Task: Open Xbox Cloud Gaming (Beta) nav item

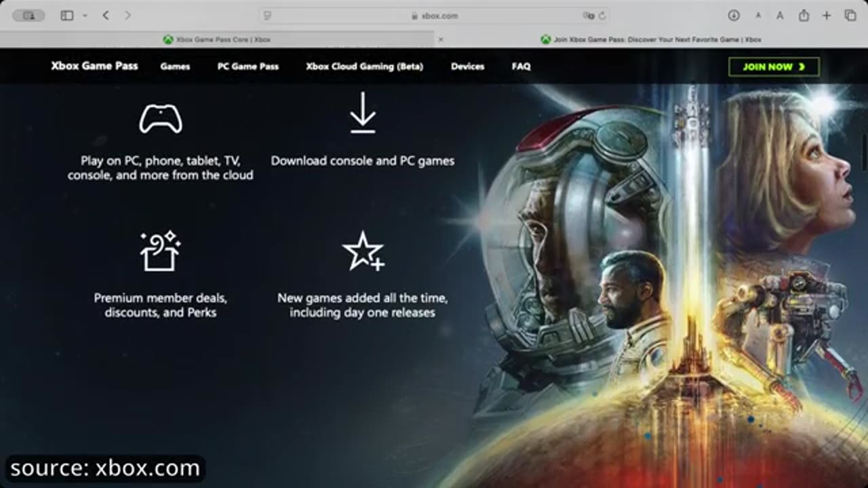Action: (364, 66)
